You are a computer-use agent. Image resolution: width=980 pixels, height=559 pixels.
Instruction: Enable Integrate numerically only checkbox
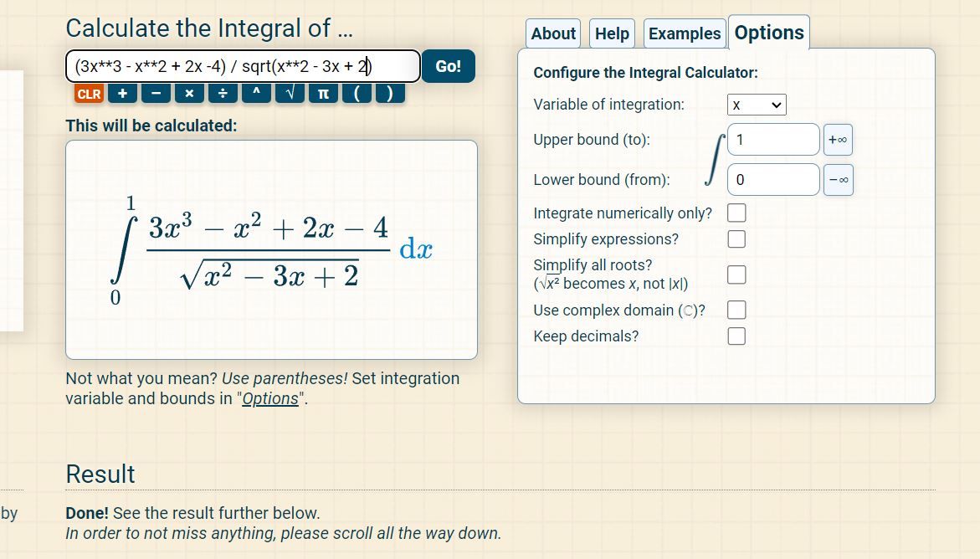coord(736,213)
